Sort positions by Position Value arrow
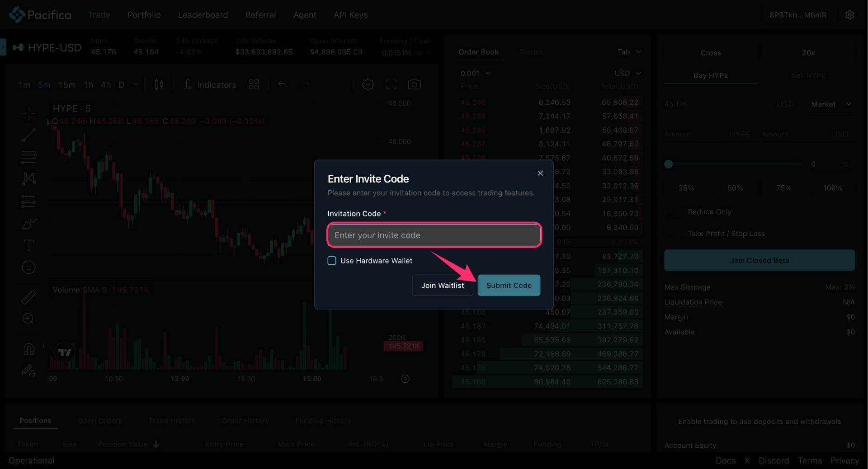Image resolution: width=868 pixels, height=469 pixels. (x=156, y=444)
